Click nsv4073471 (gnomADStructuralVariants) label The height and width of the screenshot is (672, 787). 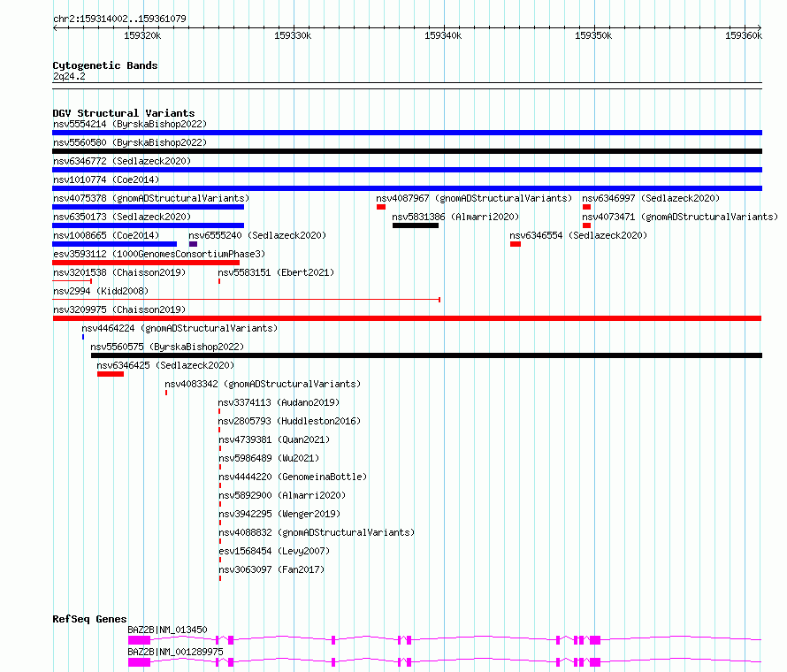680,217
